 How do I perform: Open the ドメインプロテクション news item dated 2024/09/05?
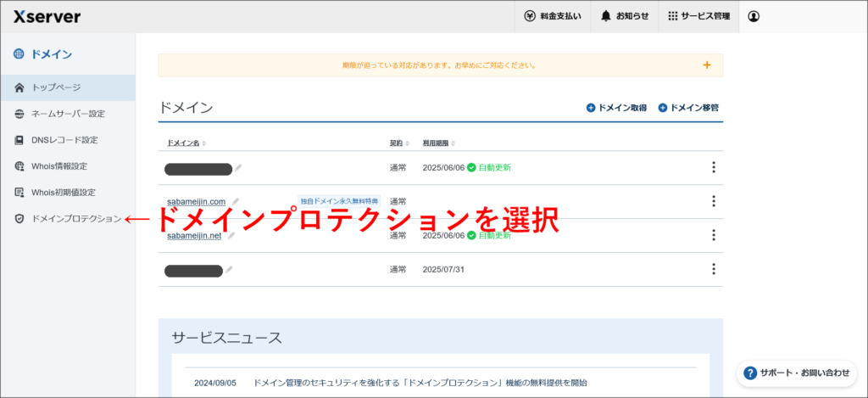(420, 383)
